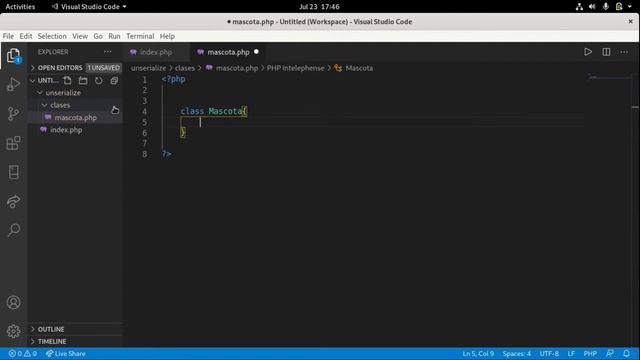Open the system menu arrow in top bar
640x360 pixels.
[630, 7]
